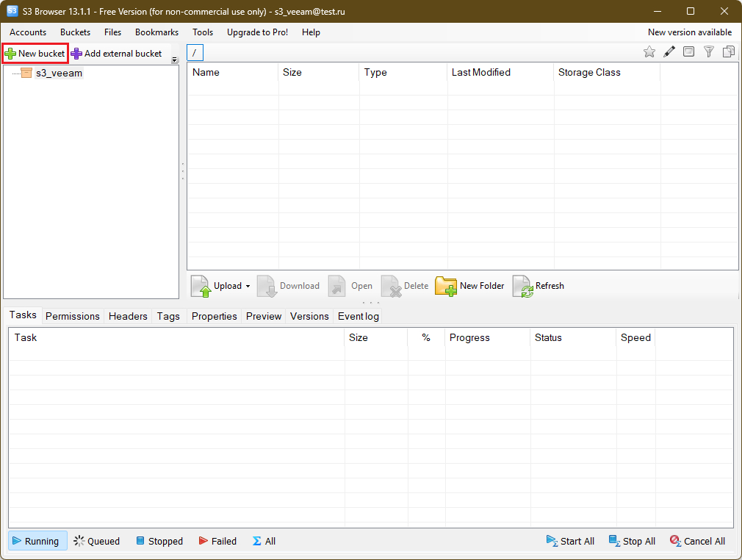Click the Size column header in Tasks table
This screenshot has height=560, width=742.
click(375, 337)
